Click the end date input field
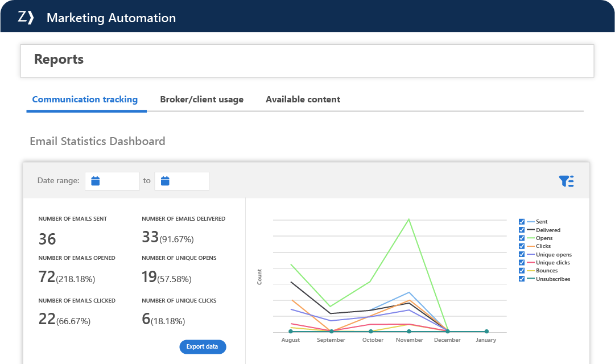 [188, 181]
